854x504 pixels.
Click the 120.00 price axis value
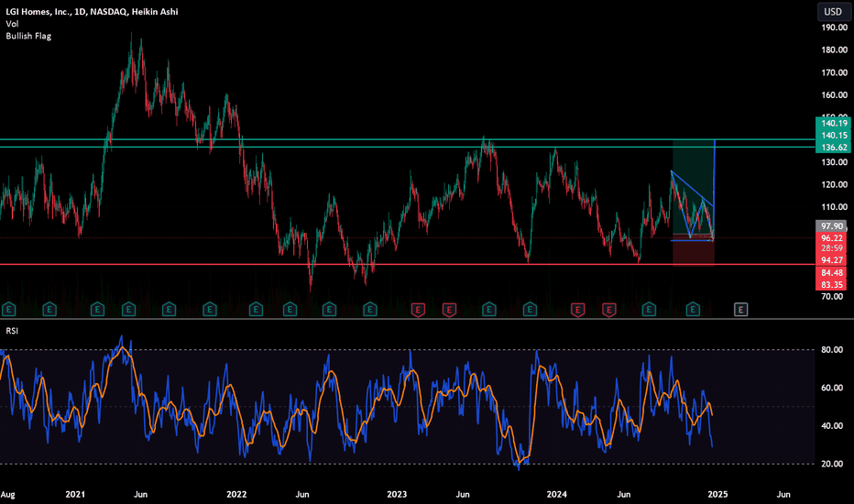pyautogui.click(x=835, y=184)
